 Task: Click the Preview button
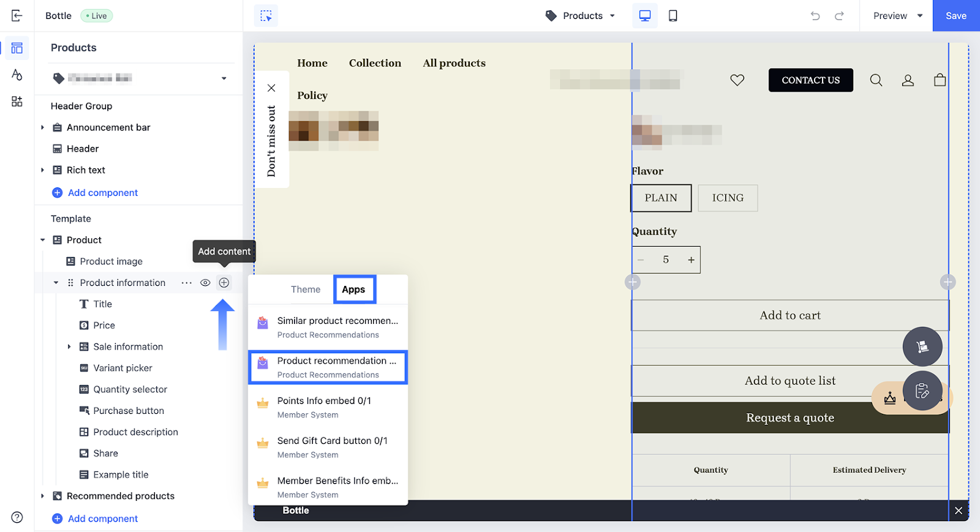890,16
